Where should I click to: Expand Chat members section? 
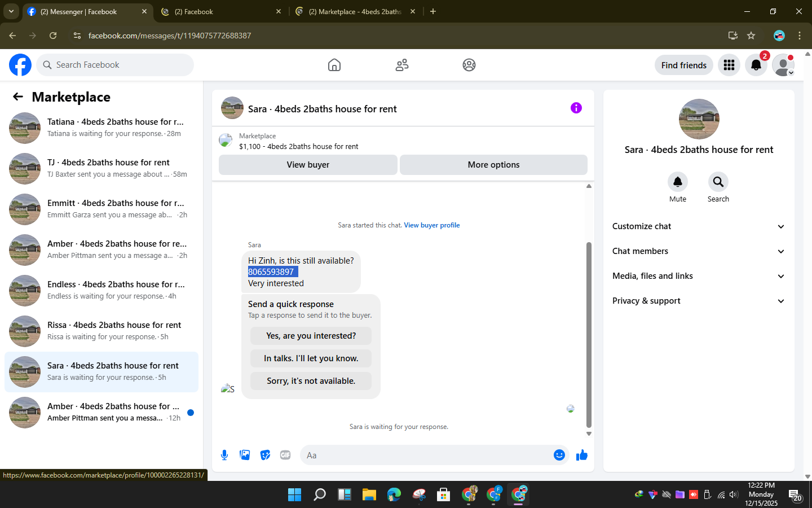click(x=699, y=251)
